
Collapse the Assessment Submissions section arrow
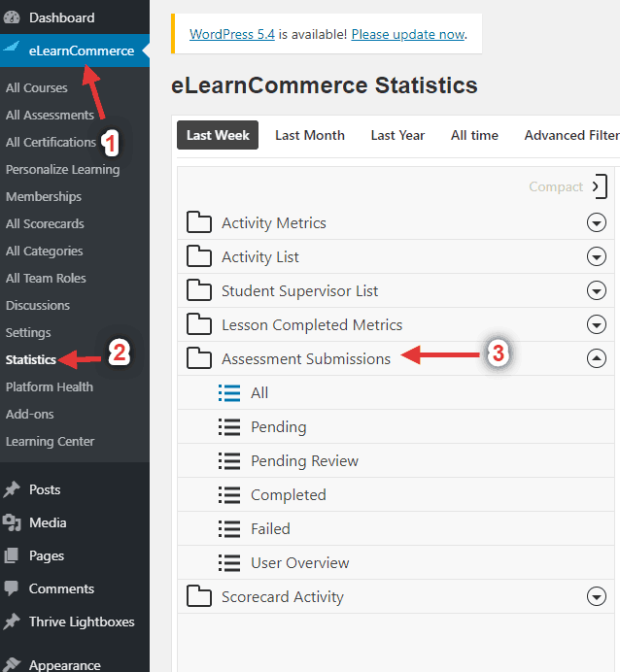pyautogui.click(x=597, y=358)
